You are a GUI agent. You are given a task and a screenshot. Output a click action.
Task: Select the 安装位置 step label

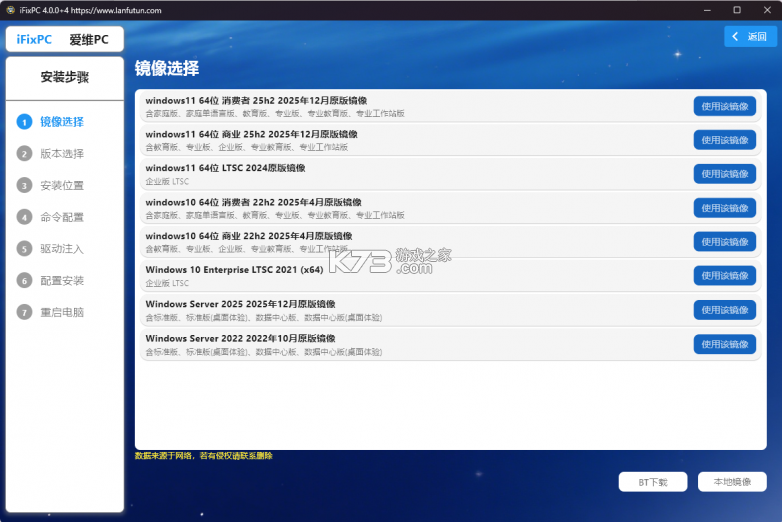pyautogui.click(x=62, y=185)
